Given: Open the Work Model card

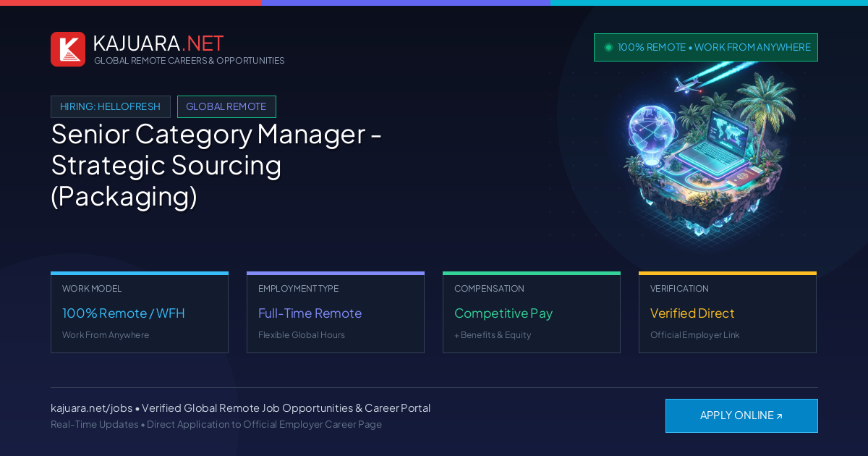Looking at the screenshot, I should coord(140,313).
